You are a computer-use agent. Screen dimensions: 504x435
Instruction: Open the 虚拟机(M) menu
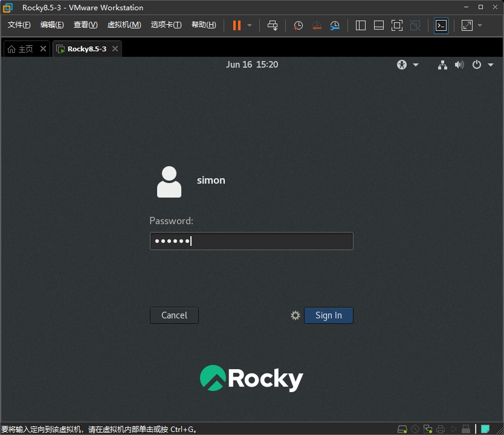(124, 25)
